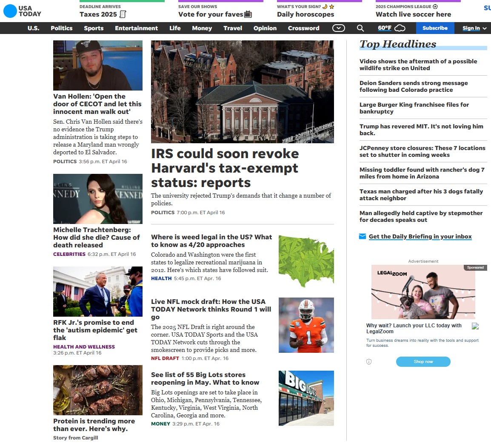Click the grilled meat protein story image

[x=98, y=390]
